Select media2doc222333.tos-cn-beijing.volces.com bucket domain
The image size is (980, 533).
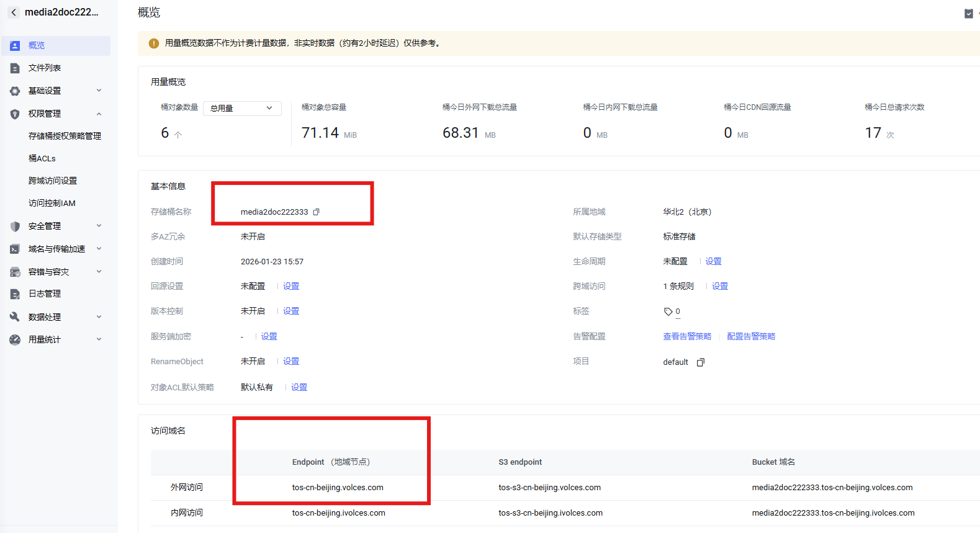click(x=832, y=488)
